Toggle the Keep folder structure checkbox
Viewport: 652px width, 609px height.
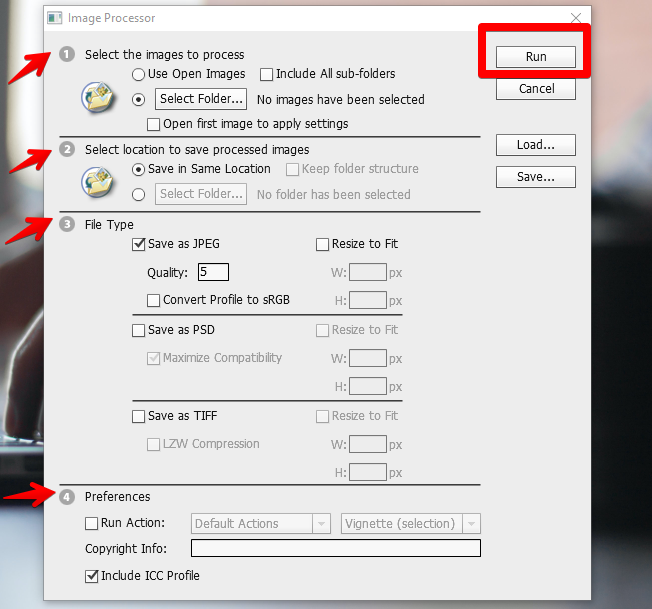tap(292, 169)
